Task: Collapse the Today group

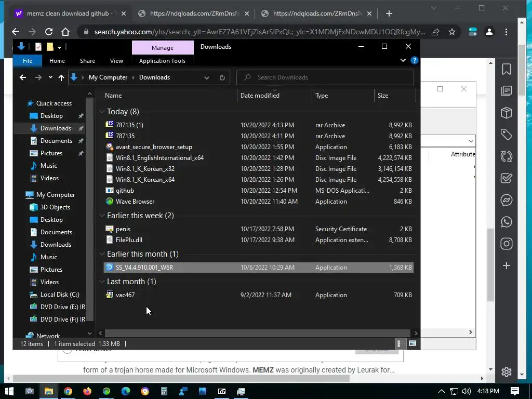Action: click(x=102, y=112)
